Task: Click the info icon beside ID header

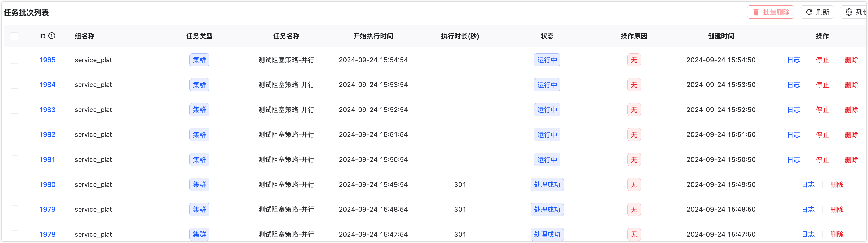Action: pos(52,36)
